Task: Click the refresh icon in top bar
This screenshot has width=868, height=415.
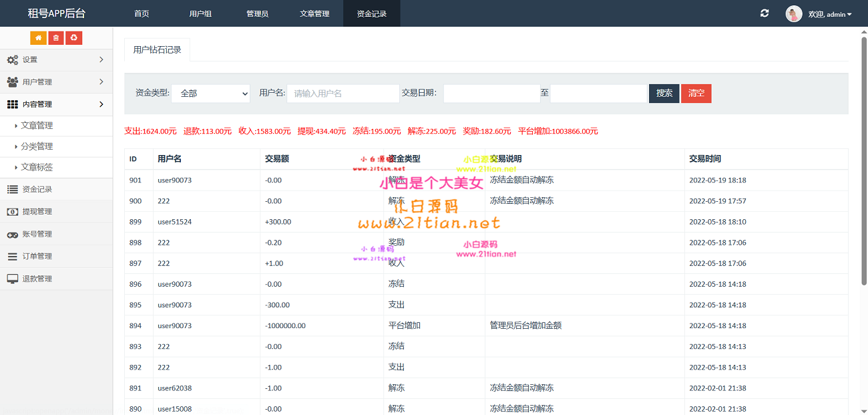Action: click(765, 13)
